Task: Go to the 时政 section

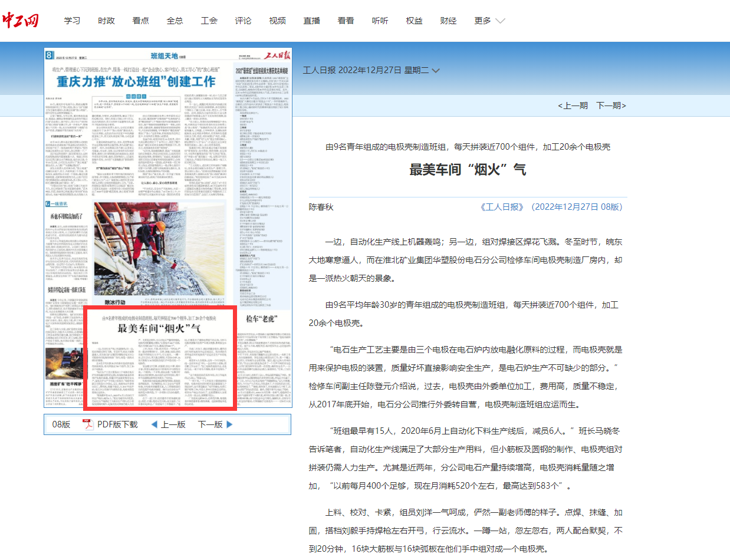Action: 106,21
